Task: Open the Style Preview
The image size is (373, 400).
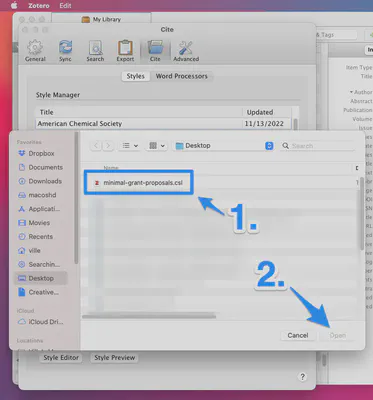Action: (114, 358)
